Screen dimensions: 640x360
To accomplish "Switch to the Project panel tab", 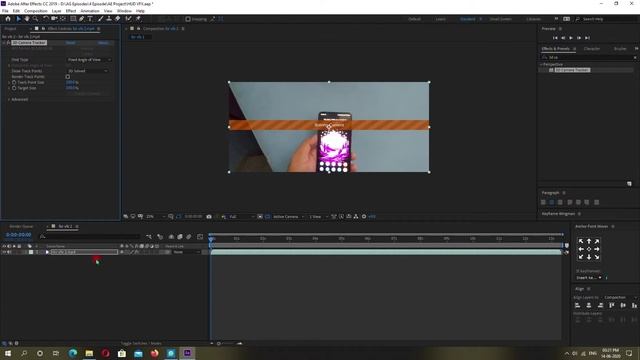I will click(x=10, y=29).
